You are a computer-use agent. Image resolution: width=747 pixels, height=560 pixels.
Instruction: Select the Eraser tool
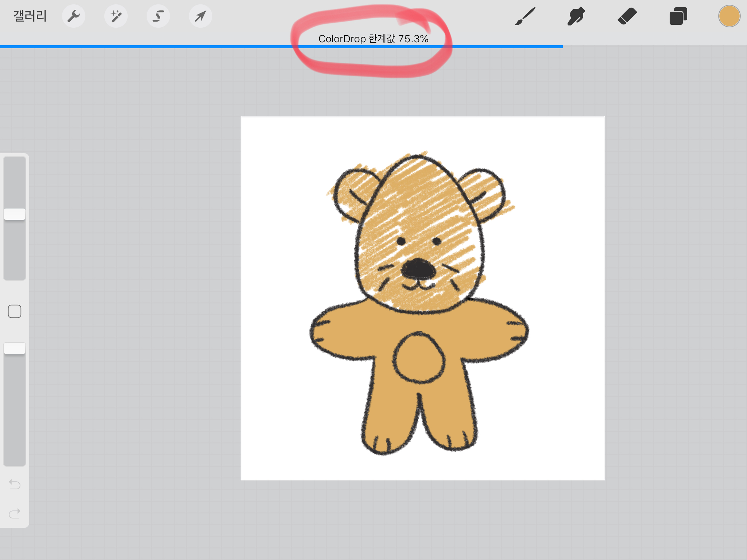pyautogui.click(x=627, y=16)
